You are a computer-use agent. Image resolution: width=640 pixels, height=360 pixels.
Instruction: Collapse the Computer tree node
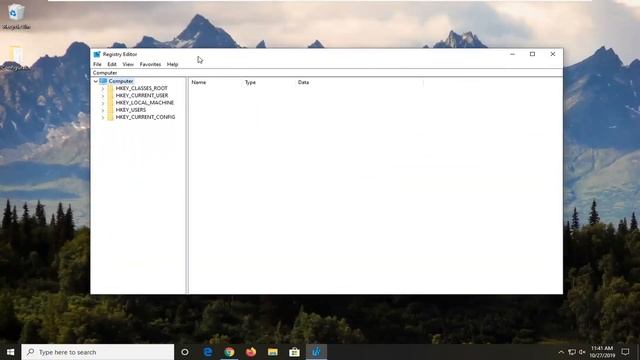96,81
